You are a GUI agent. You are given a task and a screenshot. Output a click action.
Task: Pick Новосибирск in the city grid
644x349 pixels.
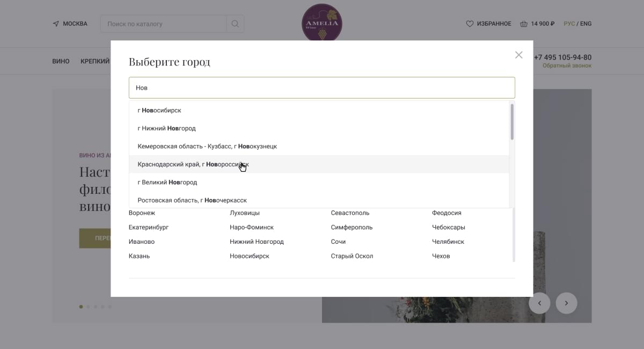pyautogui.click(x=250, y=256)
